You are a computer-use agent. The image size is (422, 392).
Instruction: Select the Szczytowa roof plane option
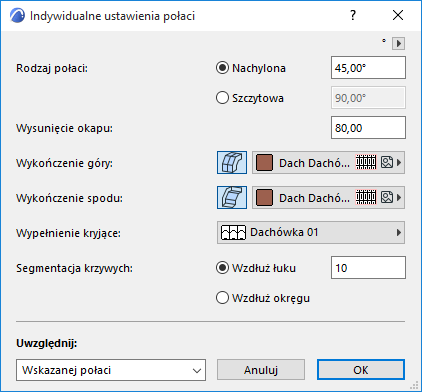[222, 98]
